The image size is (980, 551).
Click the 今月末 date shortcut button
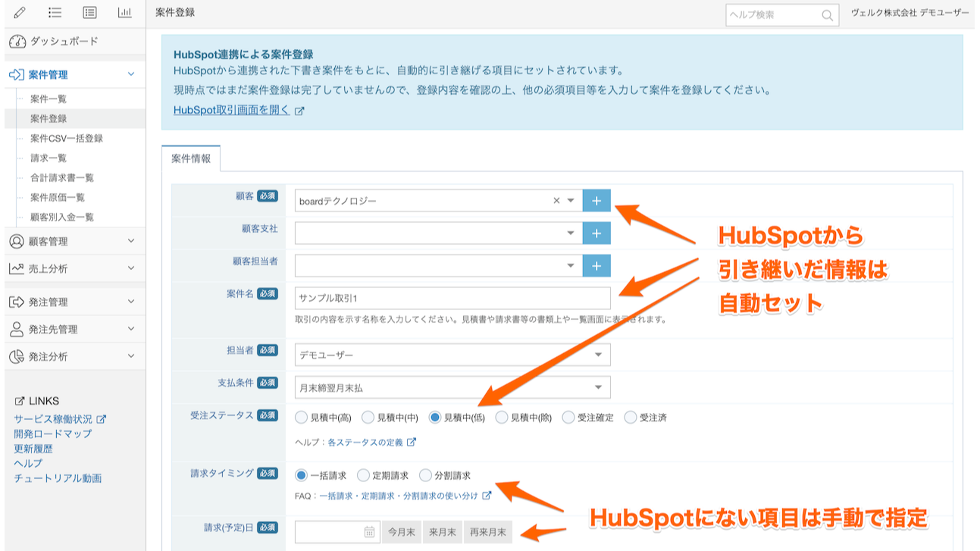402,532
